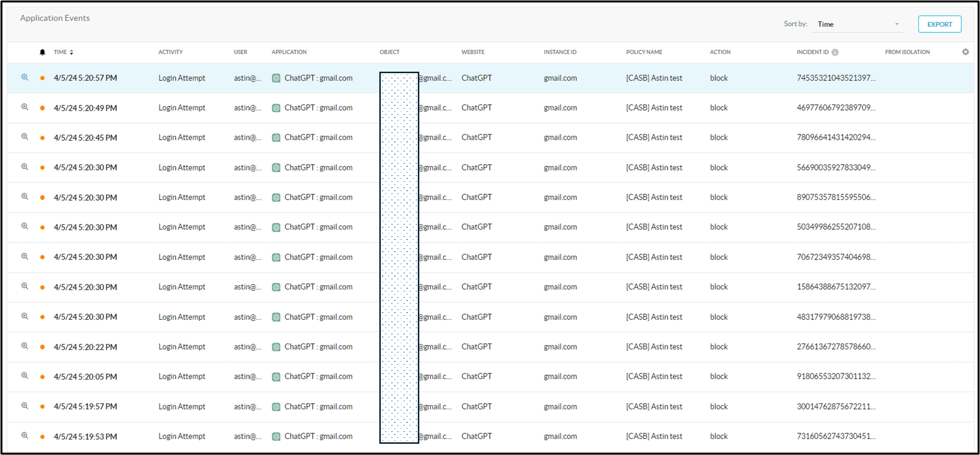The width and height of the screenshot is (980, 455).
Task: Select timestamp 4/5/24 5:20:22 PM
Action: tap(85, 347)
